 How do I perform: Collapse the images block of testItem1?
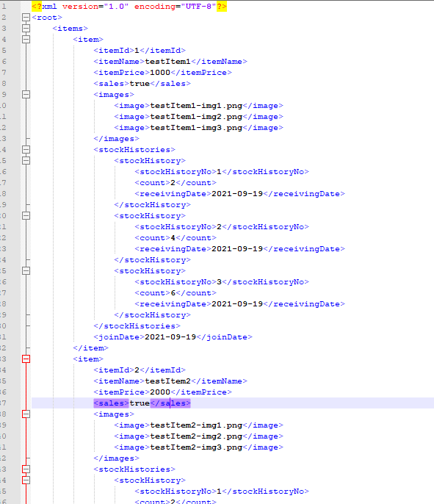click(26, 95)
